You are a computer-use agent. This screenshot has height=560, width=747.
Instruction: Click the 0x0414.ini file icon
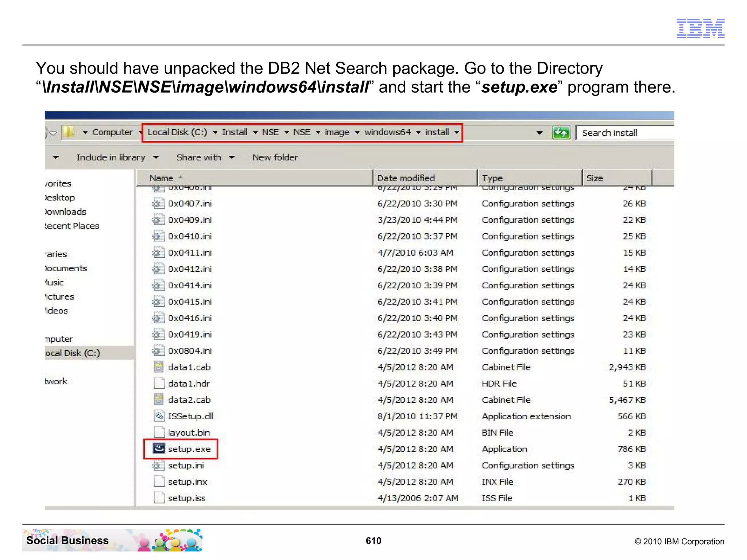click(x=158, y=285)
